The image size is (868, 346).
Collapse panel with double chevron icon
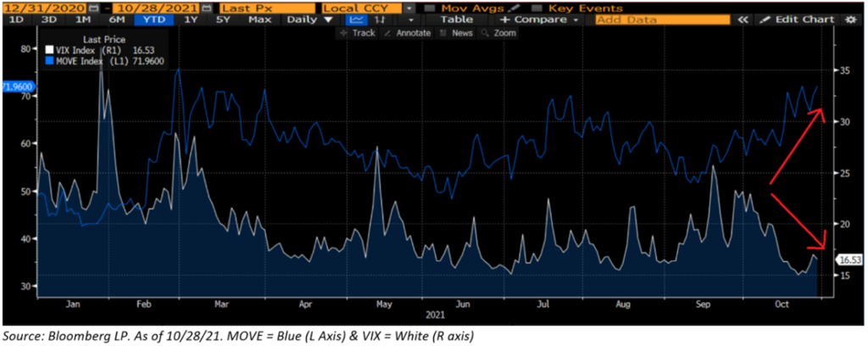(x=743, y=19)
